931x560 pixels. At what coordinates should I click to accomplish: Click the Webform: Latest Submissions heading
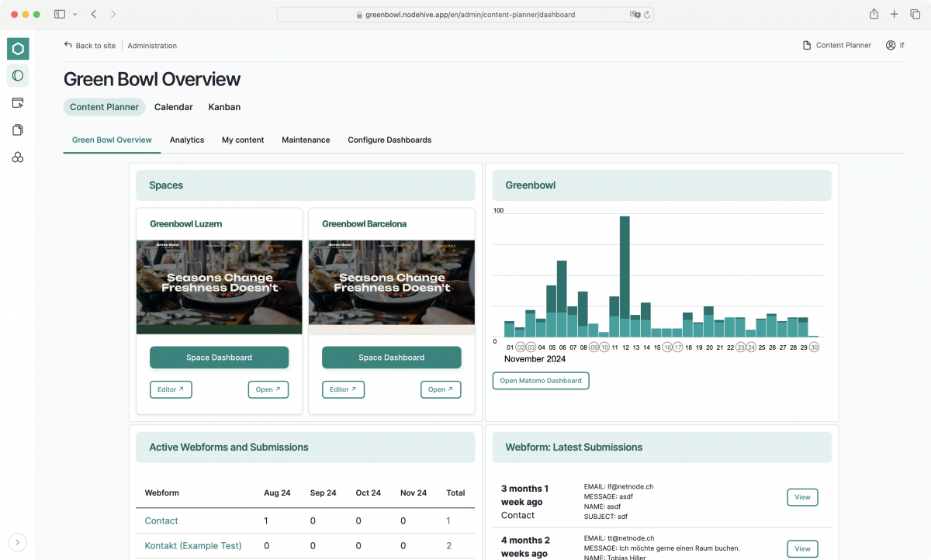point(574,448)
